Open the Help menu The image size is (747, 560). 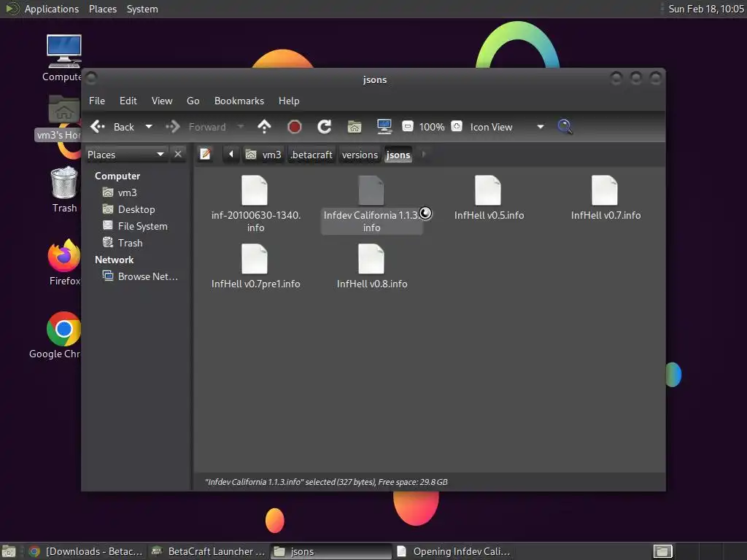coord(289,101)
